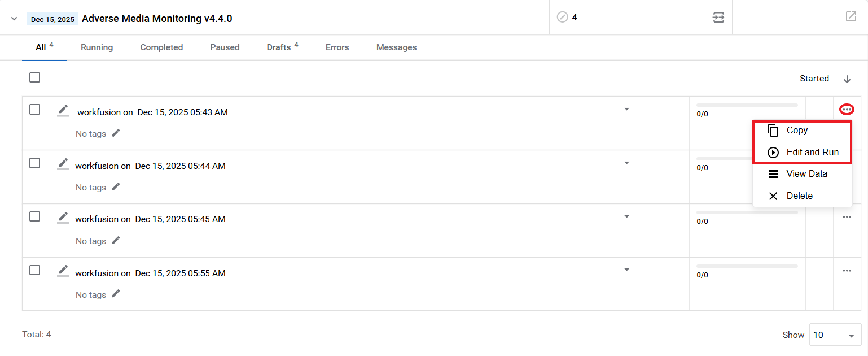This screenshot has width=868, height=356.
Task: Collapse the Adverse Media Monitoring v4.4.0 section chevron
Action: click(x=14, y=19)
